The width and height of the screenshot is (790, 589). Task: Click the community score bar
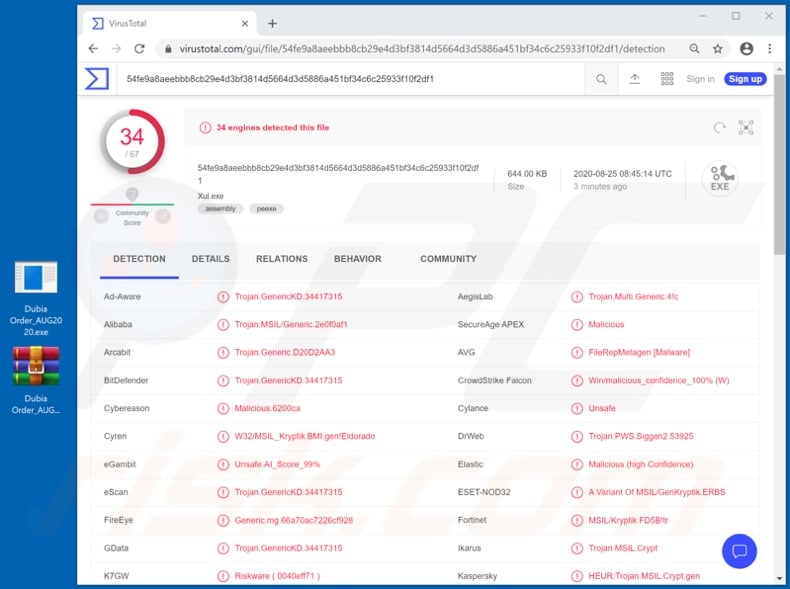[x=132, y=205]
